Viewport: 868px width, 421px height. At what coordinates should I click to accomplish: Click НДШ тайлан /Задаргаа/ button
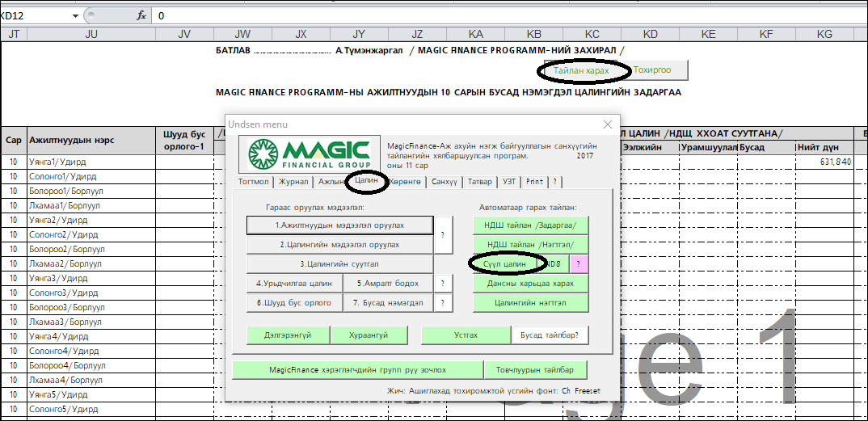[530, 225]
